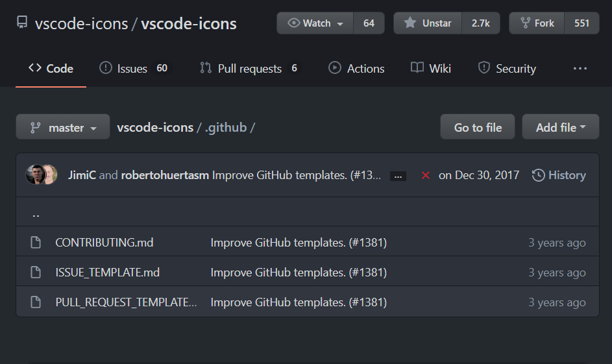Click the red failed-status X icon

tap(426, 175)
